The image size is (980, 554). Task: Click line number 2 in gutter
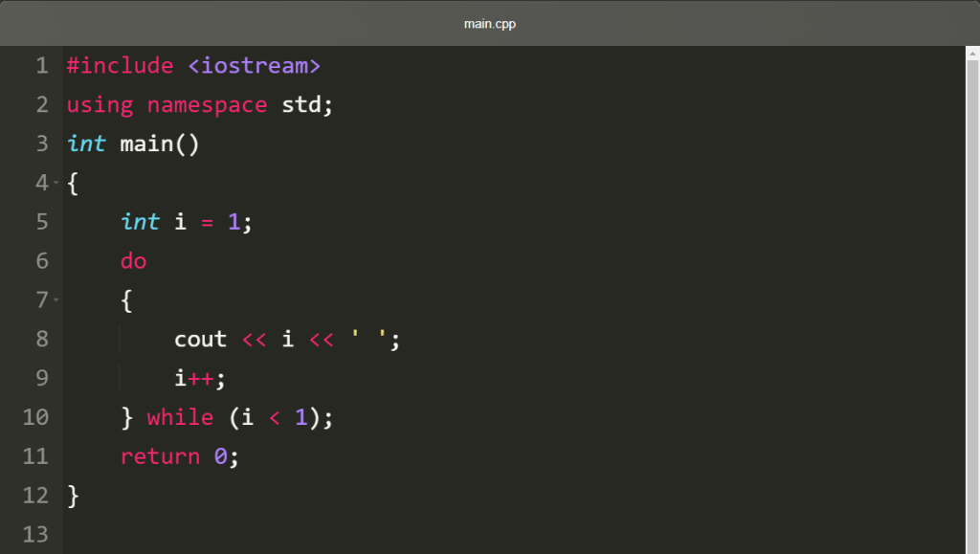[x=42, y=104]
